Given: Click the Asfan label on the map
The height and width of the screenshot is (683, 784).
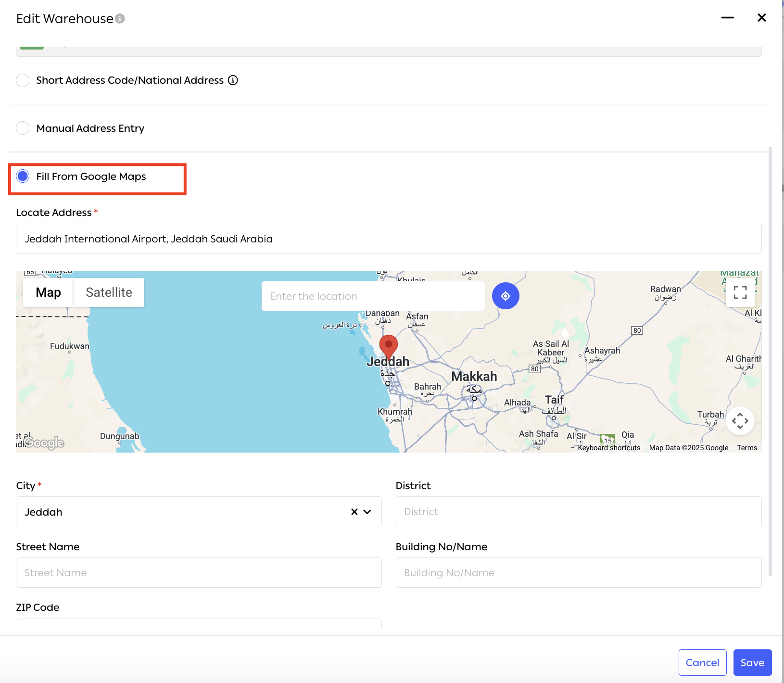Looking at the screenshot, I should [x=417, y=316].
